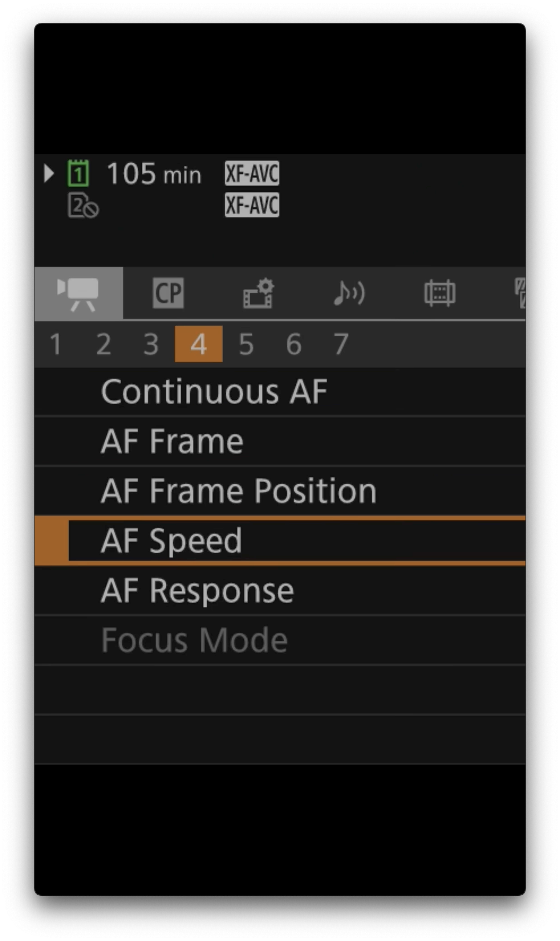The width and height of the screenshot is (560, 941).
Task: Select the CP Custom Picture icon
Action: point(168,293)
